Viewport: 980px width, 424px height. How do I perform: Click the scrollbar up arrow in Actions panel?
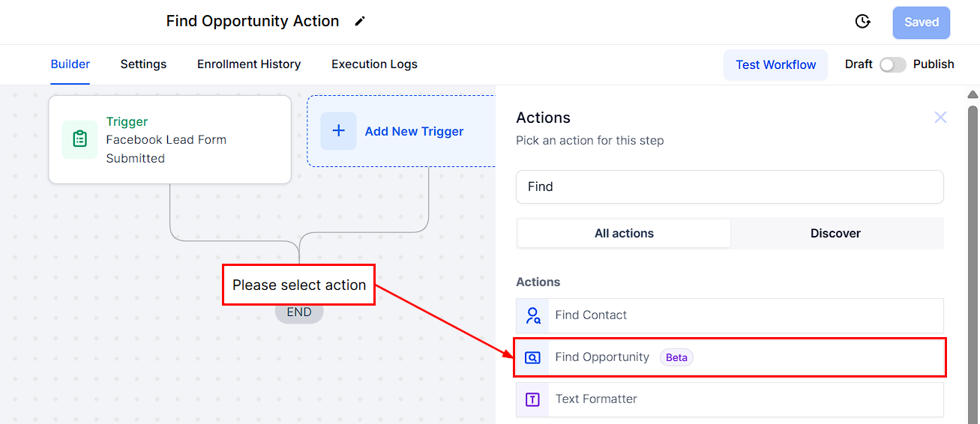pos(973,94)
